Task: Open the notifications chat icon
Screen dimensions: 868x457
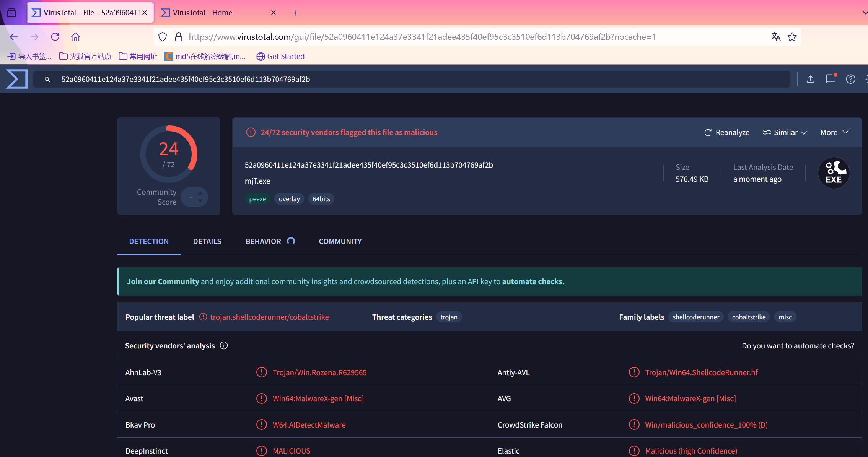Action: click(x=830, y=79)
